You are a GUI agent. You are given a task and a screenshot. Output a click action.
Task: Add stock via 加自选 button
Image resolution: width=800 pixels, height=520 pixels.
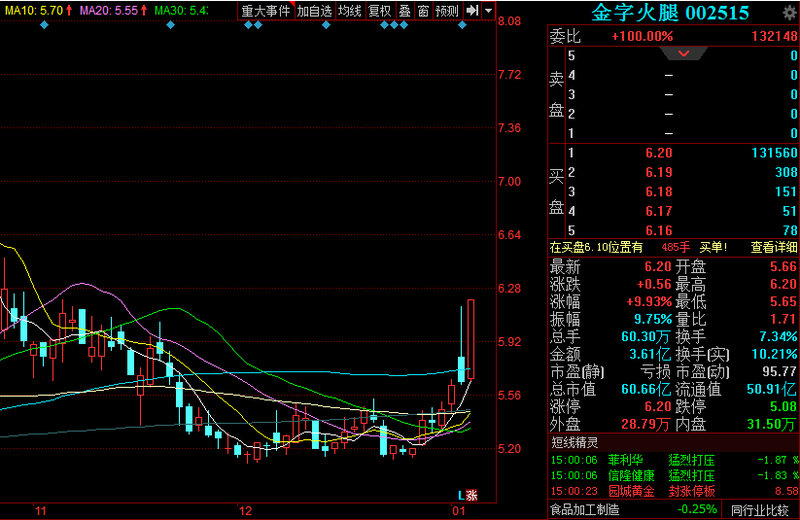(x=314, y=11)
